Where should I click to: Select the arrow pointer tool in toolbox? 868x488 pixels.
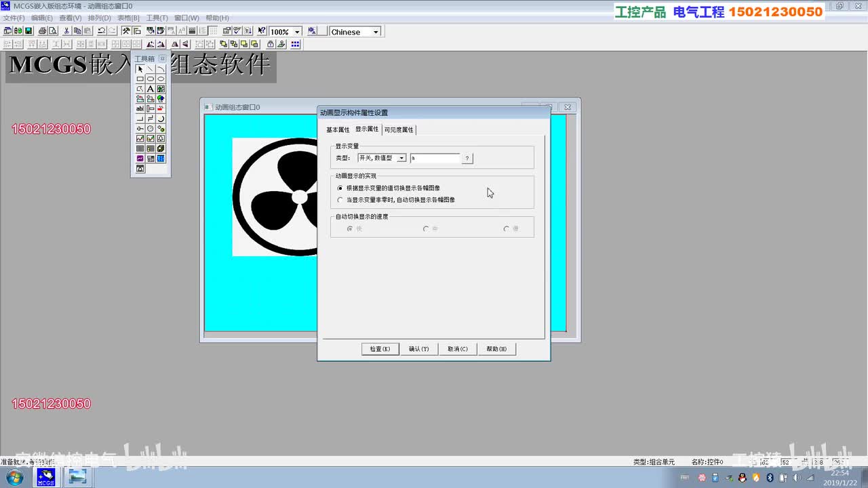pos(140,69)
